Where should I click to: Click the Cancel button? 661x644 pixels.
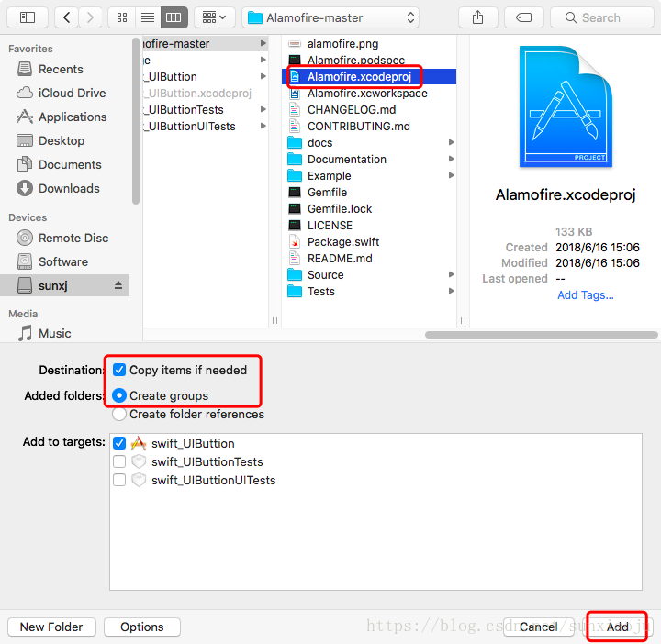pyautogui.click(x=538, y=627)
